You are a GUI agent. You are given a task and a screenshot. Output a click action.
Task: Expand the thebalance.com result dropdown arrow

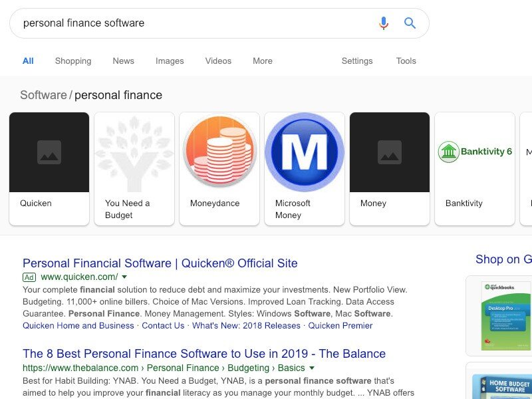[x=312, y=368]
